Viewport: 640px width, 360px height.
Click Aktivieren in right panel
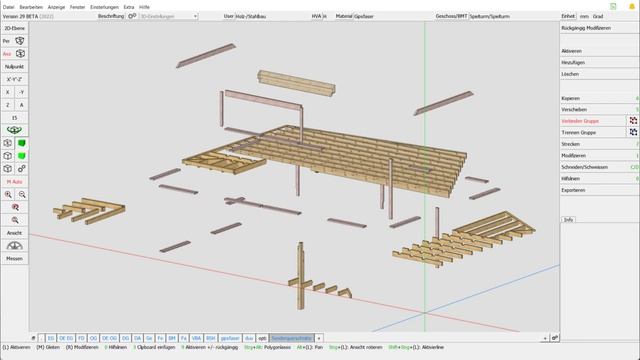click(x=599, y=51)
